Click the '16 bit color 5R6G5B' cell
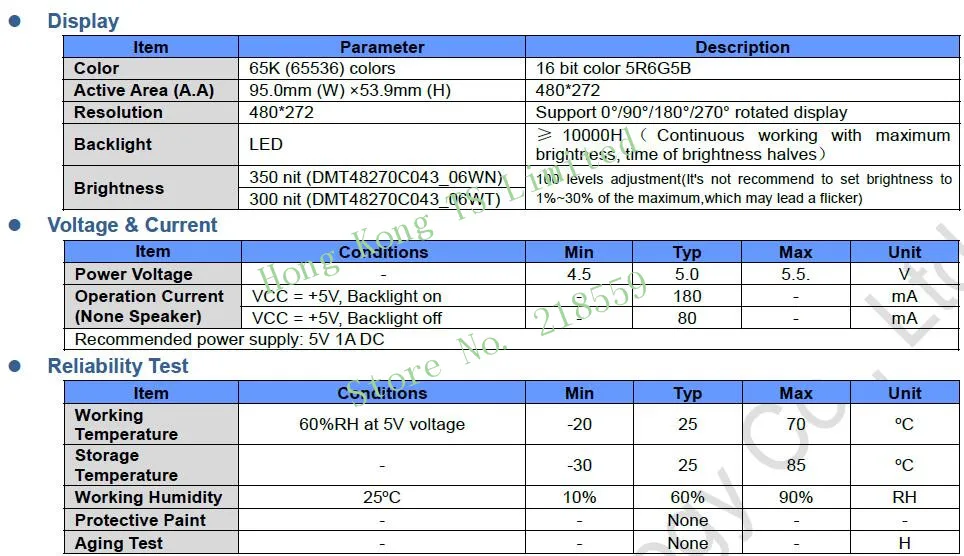Screen dimensions: 964x556 pos(613,68)
